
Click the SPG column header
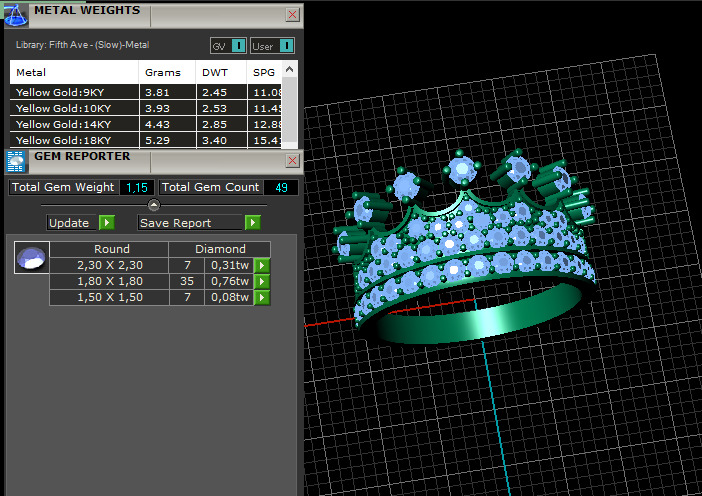264,73
